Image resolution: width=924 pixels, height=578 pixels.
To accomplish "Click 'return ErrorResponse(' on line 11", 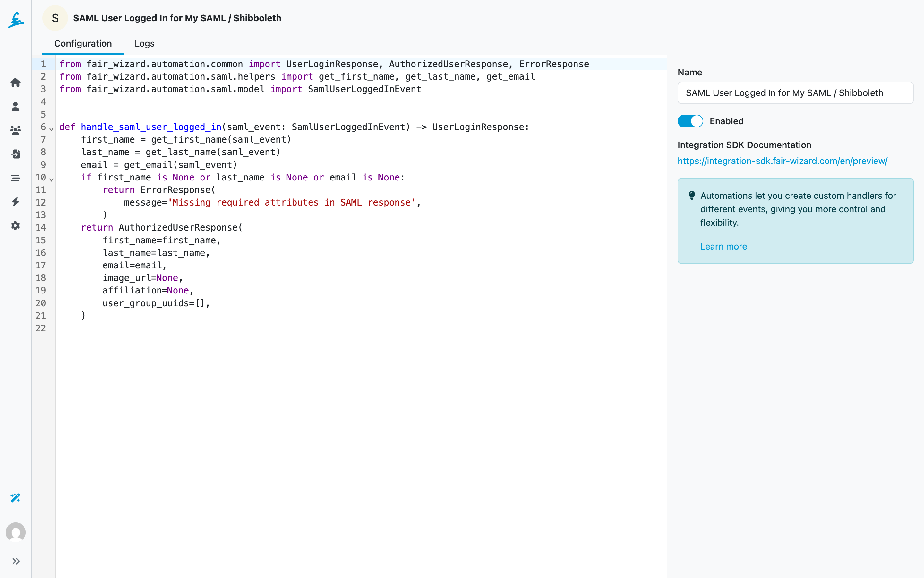I will coord(159,190).
